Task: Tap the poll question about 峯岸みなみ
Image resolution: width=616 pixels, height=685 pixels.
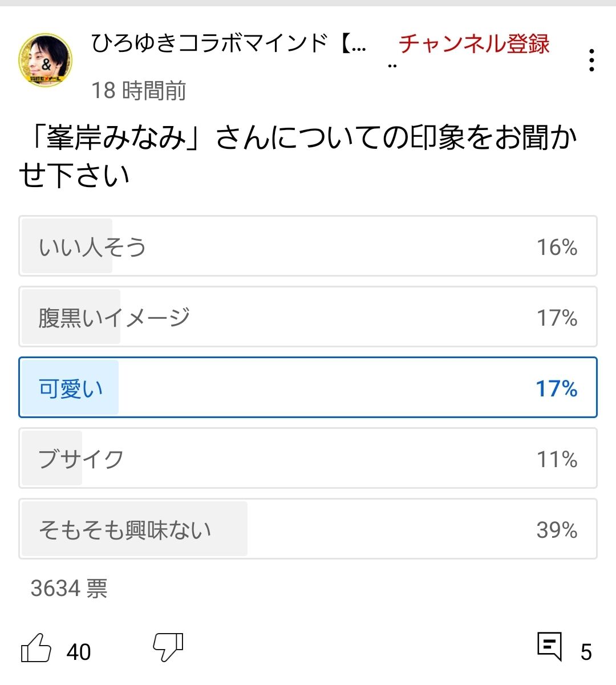Action: click(x=298, y=156)
